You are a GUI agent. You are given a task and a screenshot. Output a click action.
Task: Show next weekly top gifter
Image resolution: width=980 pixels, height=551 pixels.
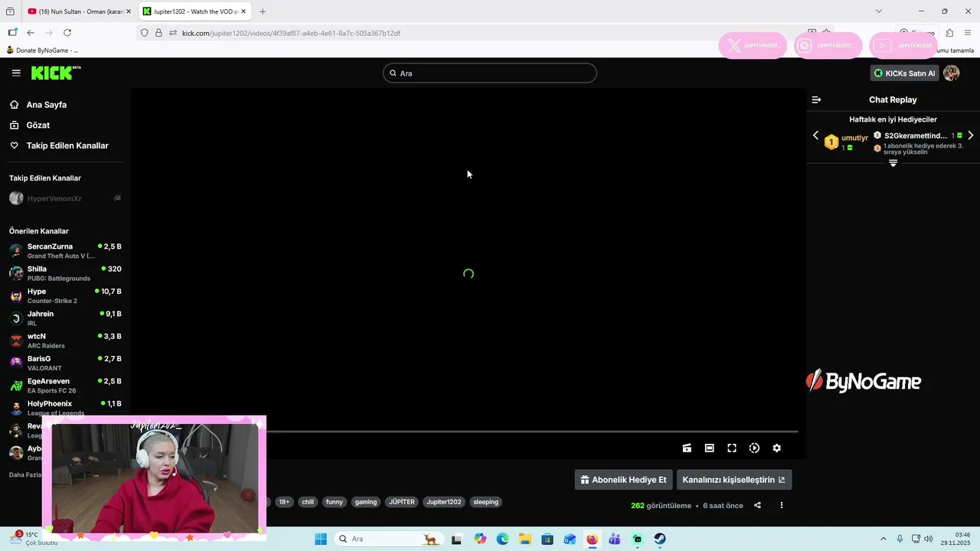click(970, 135)
